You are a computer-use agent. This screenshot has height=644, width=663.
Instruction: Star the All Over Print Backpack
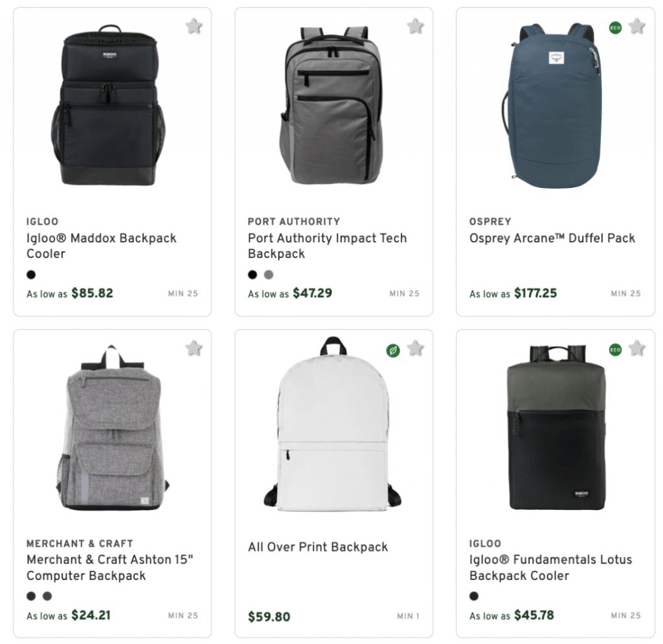pyautogui.click(x=414, y=348)
